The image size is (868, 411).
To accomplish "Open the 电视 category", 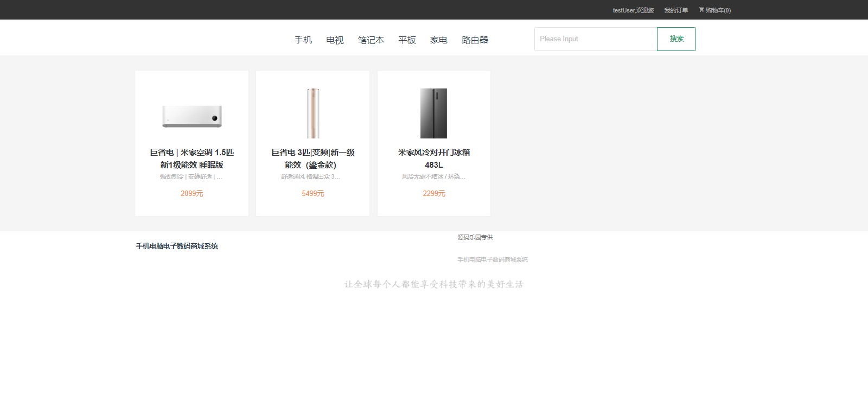I will 335,40.
